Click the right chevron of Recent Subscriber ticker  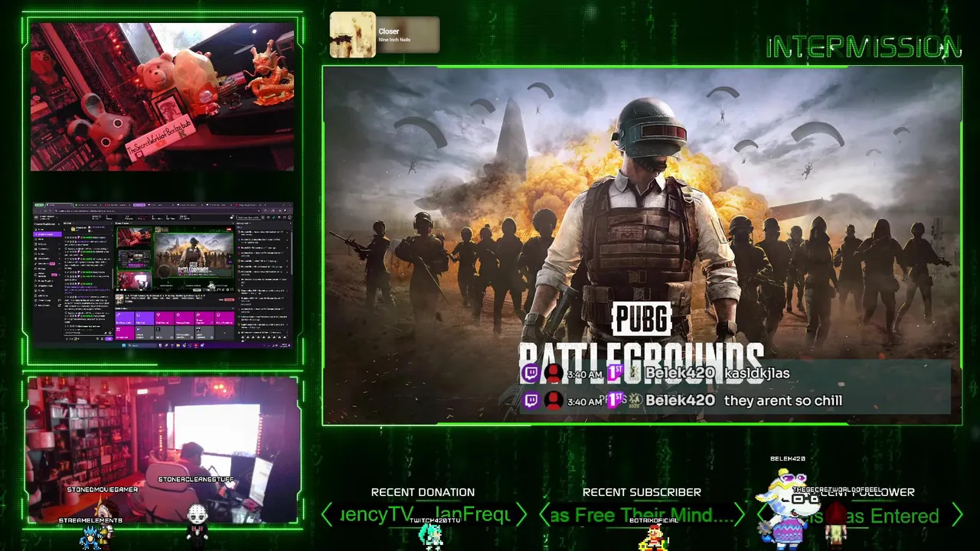click(739, 515)
